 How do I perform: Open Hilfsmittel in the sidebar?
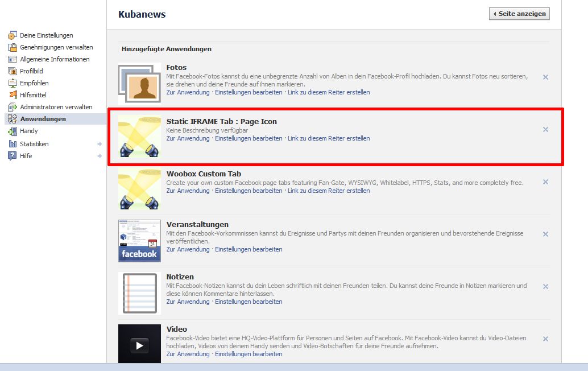[33, 95]
